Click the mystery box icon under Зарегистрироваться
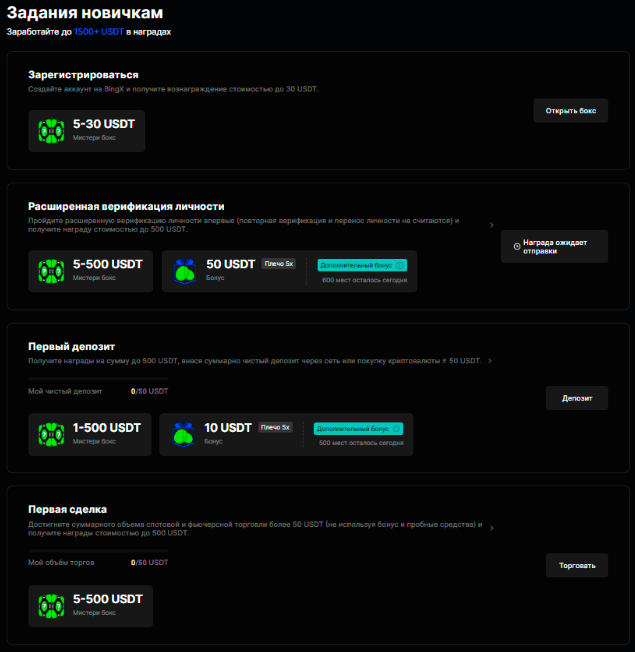The image size is (635, 652). 51,131
